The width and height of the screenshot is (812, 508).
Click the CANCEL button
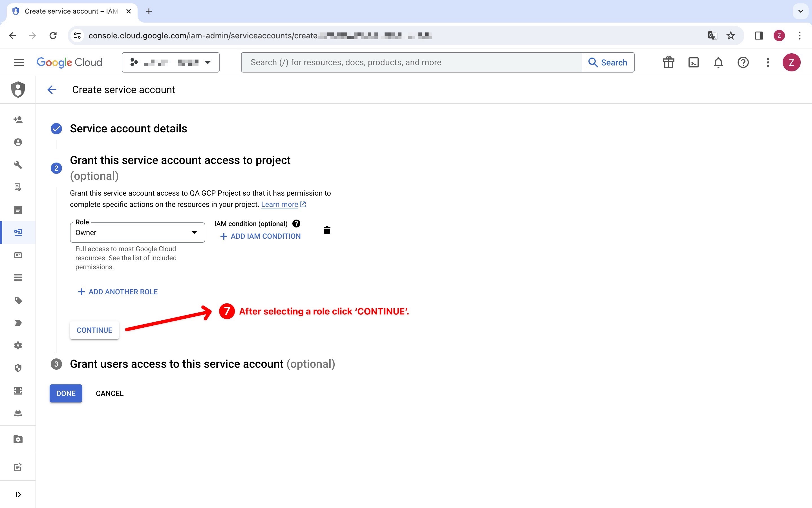click(x=110, y=393)
